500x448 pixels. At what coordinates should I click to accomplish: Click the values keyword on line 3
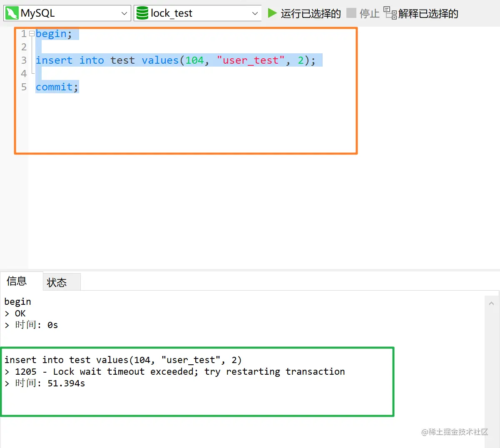click(x=160, y=60)
